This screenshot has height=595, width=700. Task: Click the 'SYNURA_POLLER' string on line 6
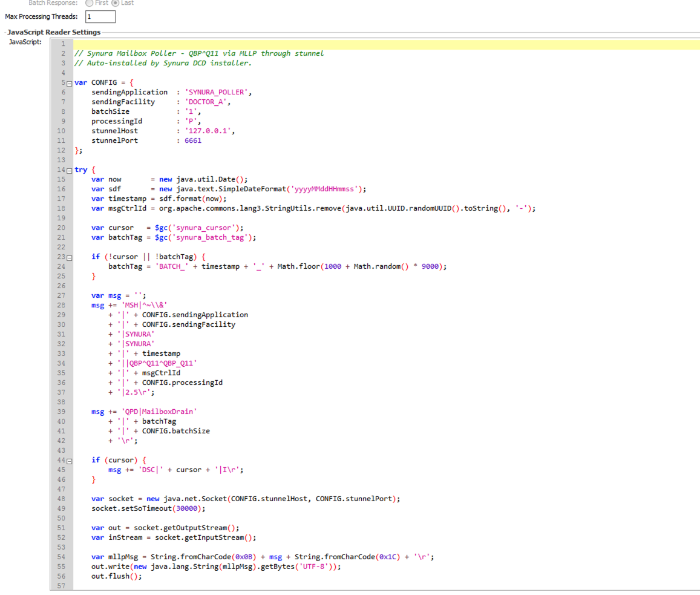[217, 92]
